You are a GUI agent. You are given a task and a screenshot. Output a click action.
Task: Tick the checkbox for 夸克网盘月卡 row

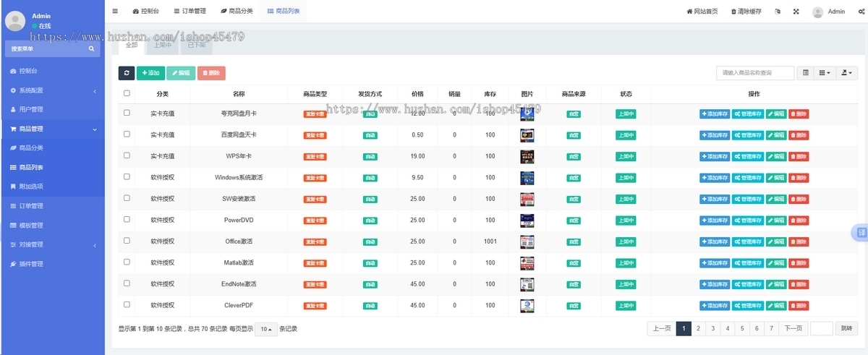pos(127,113)
